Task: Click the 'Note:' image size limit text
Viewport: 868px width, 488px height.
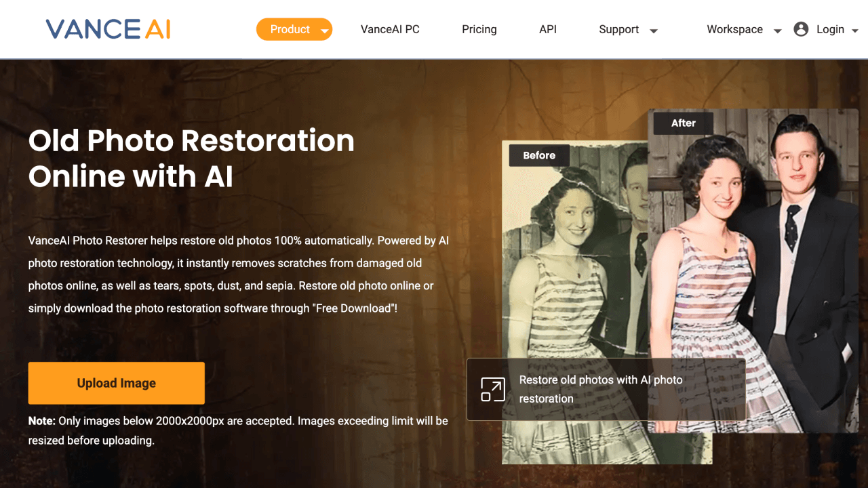Action: click(238, 430)
